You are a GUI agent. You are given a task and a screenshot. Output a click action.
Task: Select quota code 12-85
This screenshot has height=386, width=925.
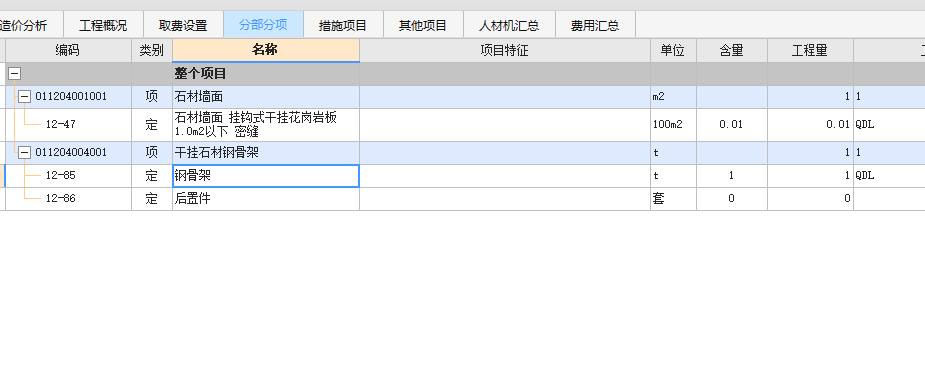[x=60, y=176]
